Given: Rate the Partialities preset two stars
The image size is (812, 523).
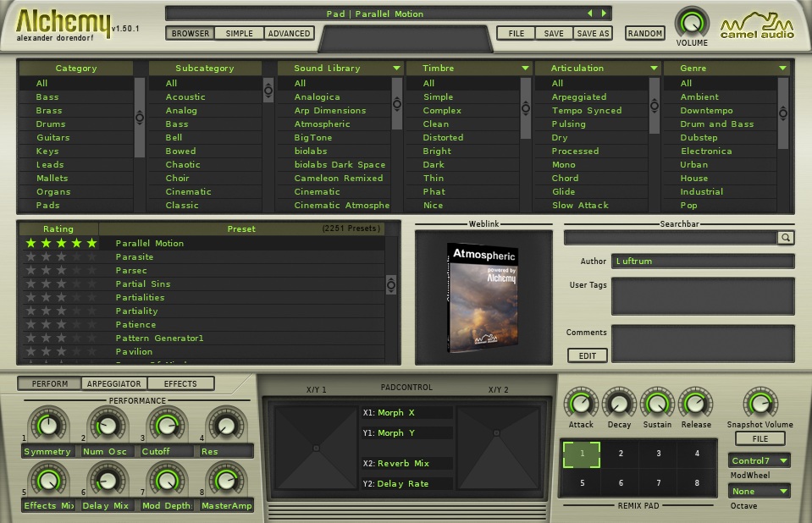Looking at the screenshot, I should coord(46,297).
